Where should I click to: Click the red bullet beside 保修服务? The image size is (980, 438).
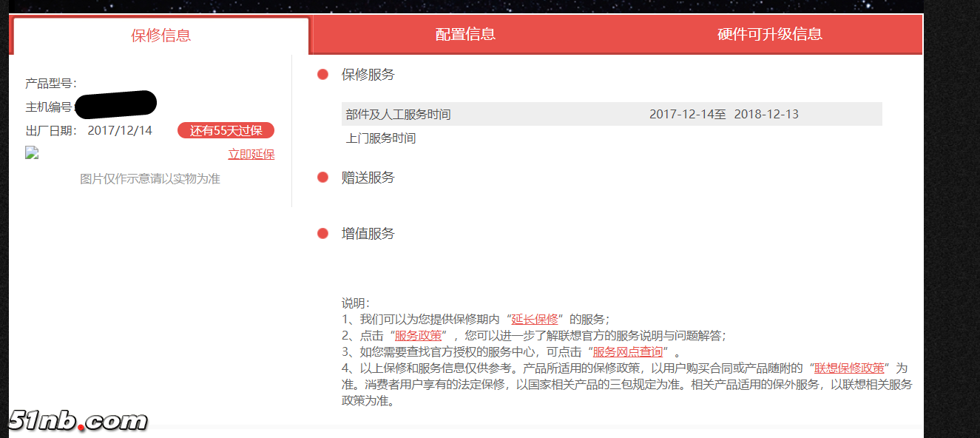tap(322, 75)
